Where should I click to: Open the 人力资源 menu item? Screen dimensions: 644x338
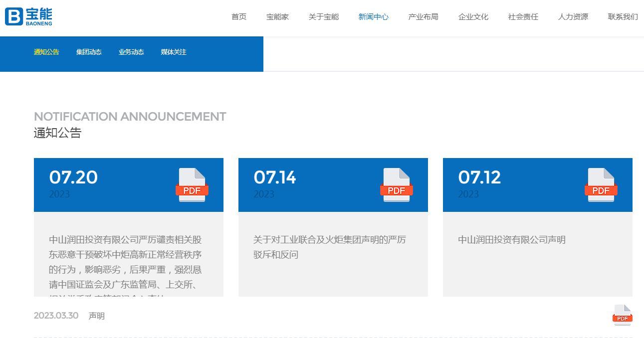pyautogui.click(x=572, y=16)
